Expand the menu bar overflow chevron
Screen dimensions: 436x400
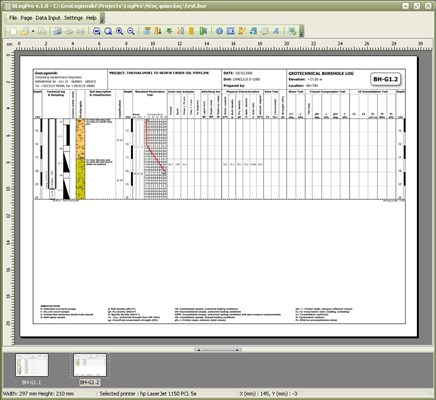coord(102,18)
